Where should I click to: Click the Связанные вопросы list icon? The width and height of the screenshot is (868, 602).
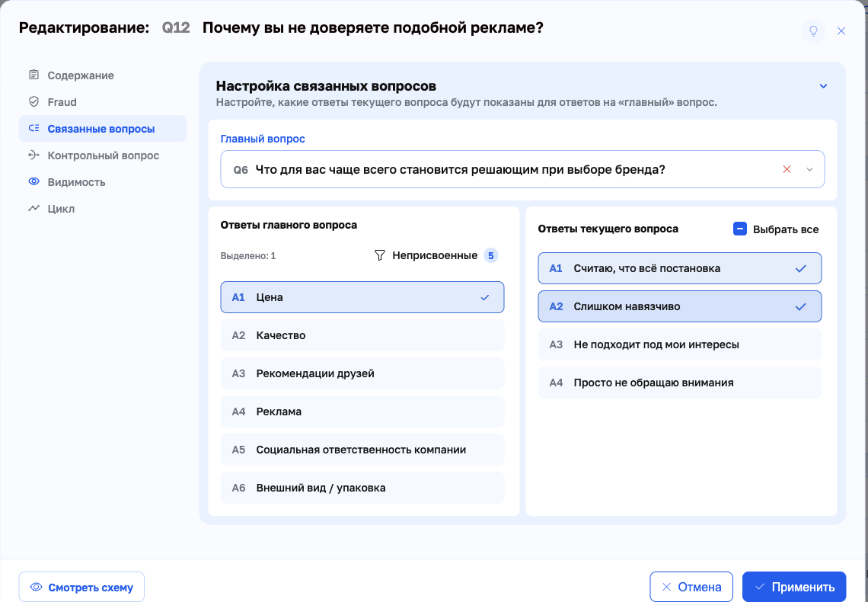click(34, 129)
